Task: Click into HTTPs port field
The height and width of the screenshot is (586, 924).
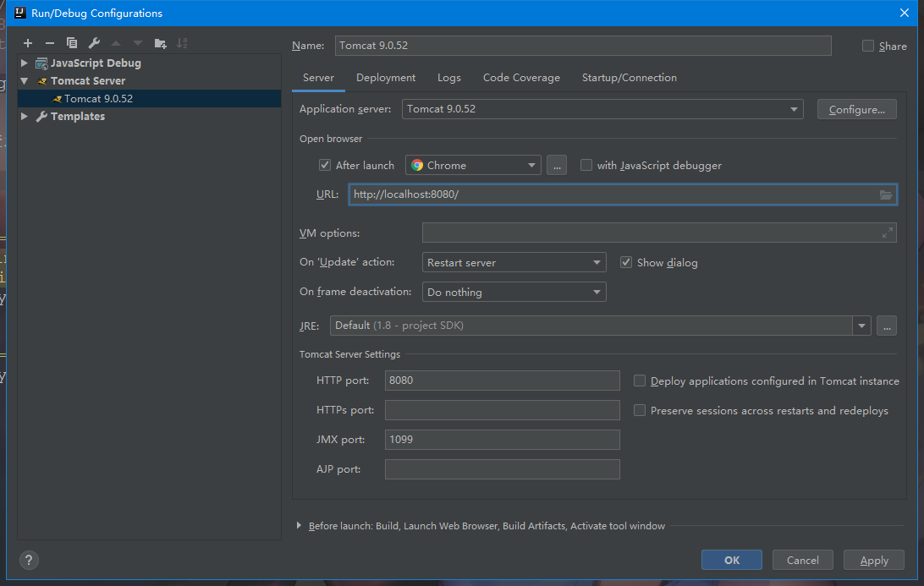Action: pos(502,410)
